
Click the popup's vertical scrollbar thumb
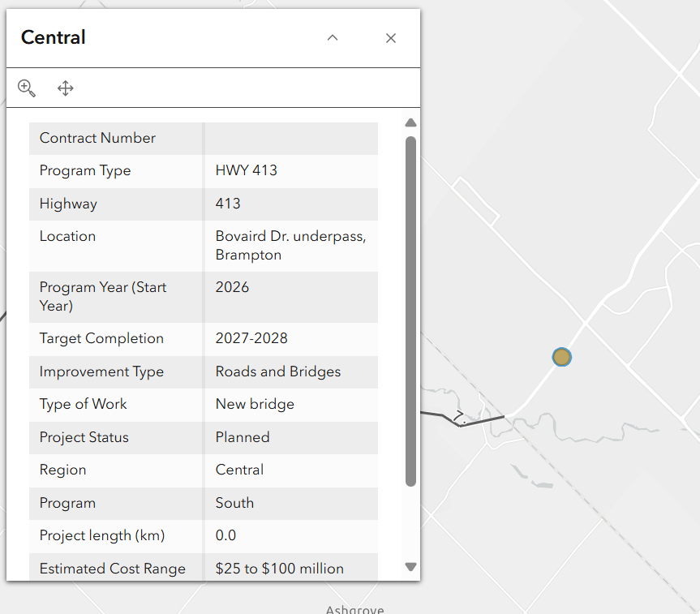click(x=410, y=311)
